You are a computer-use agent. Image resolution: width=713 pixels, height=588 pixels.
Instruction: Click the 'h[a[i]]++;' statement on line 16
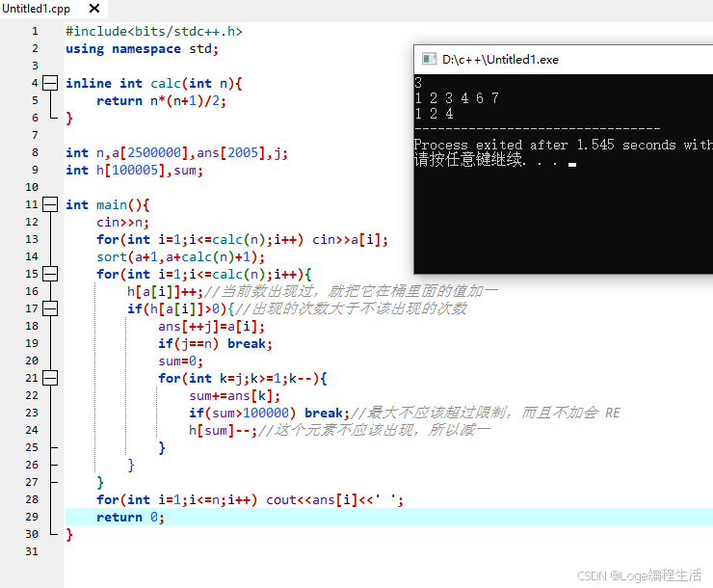click(165, 291)
